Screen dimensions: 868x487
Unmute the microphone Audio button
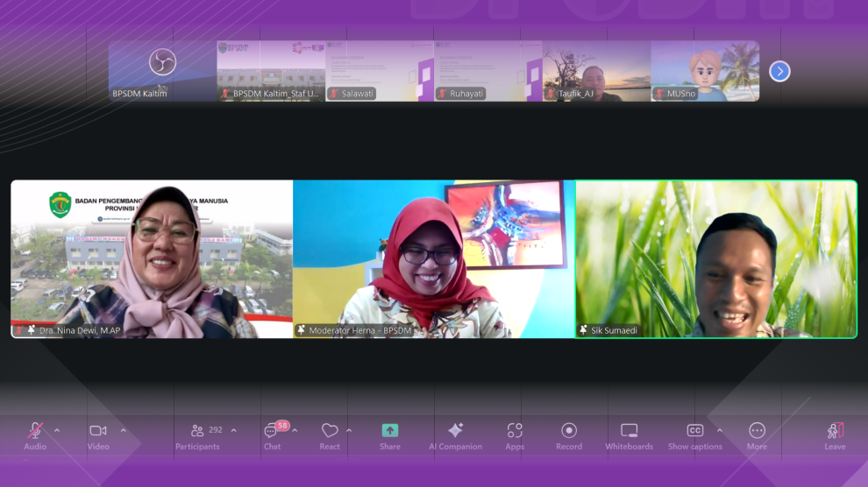click(x=35, y=434)
